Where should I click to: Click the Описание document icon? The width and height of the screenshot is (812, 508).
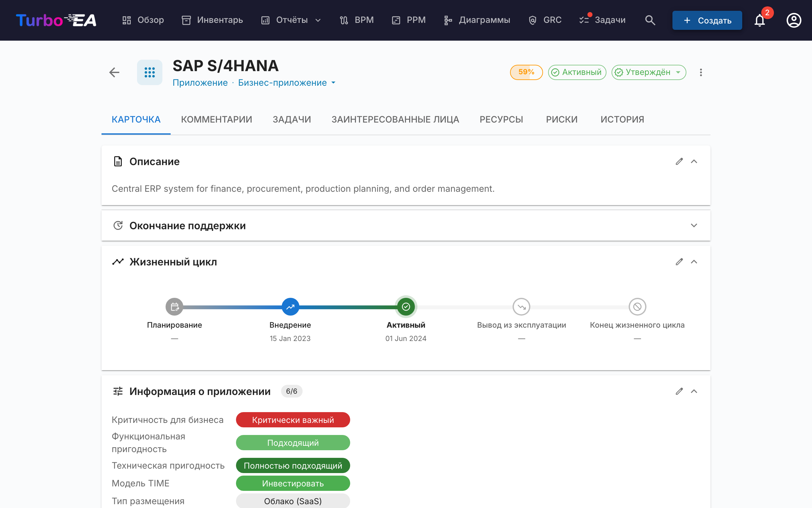tap(118, 162)
